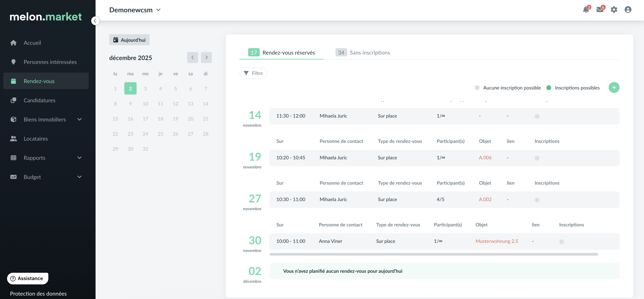Open the Demonewcsm account dropdown
Screen dimensions: 644x299
[135, 10]
